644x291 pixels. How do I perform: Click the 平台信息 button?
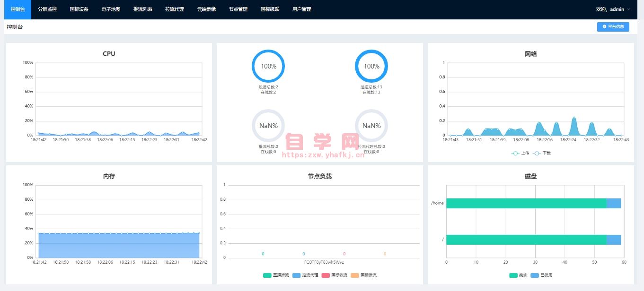[613, 27]
